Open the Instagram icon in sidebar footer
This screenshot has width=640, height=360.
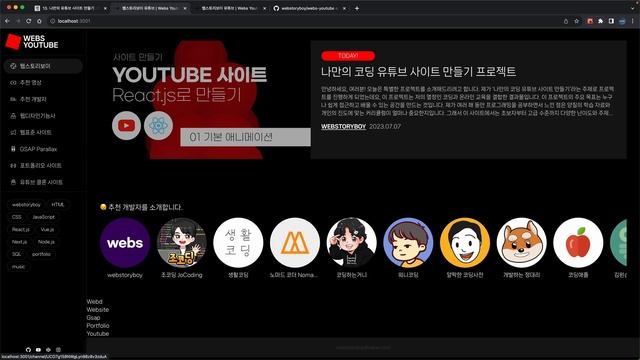click(58, 350)
